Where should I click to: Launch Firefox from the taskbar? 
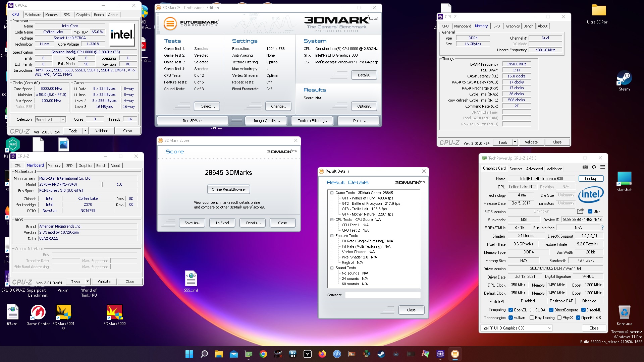click(x=322, y=354)
